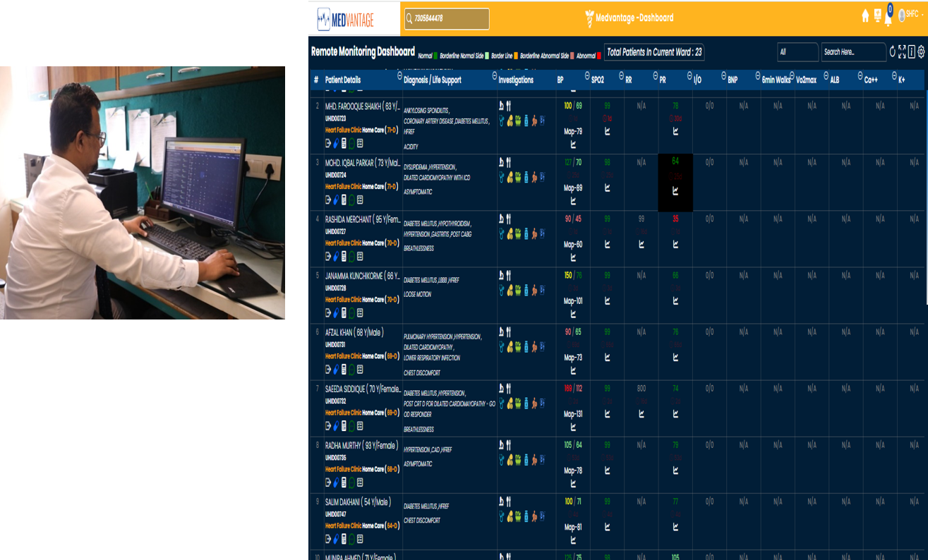This screenshot has width=928, height=560.
Task: Collapse icon between I/O and BNP headers
Action: coord(723,75)
